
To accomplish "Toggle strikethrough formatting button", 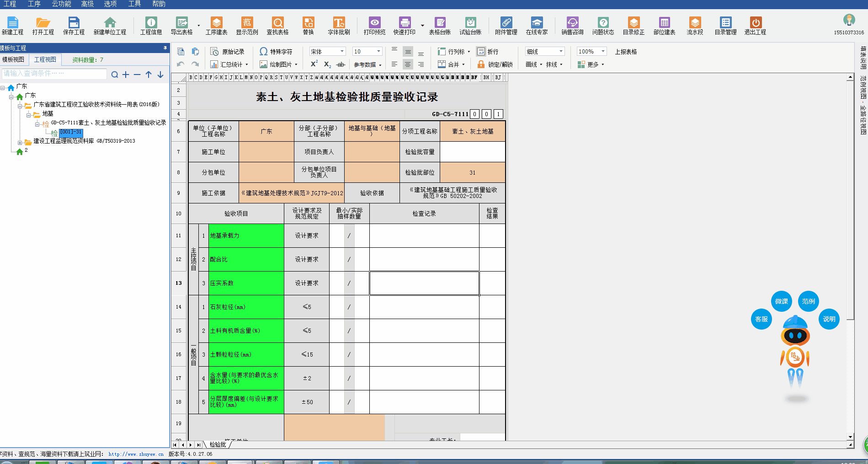I will (341, 64).
